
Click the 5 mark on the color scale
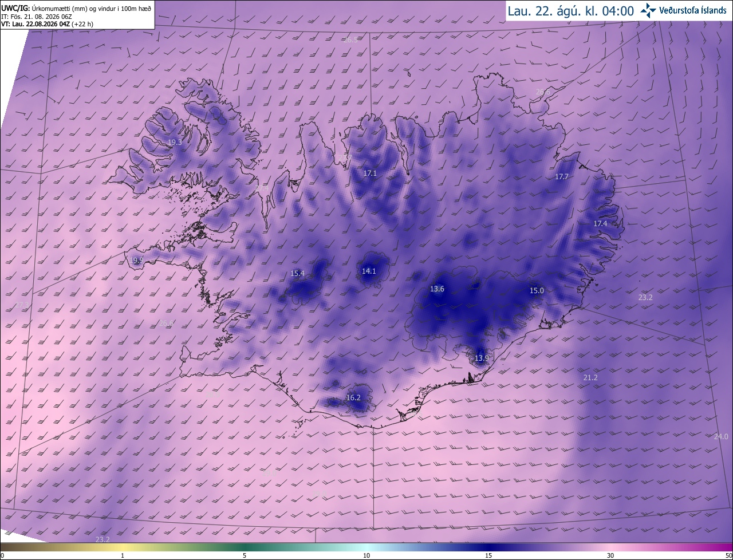(x=245, y=555)
